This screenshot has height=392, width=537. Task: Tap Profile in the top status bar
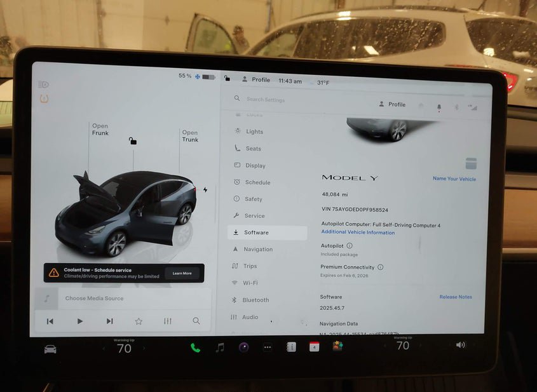point(256,79)
